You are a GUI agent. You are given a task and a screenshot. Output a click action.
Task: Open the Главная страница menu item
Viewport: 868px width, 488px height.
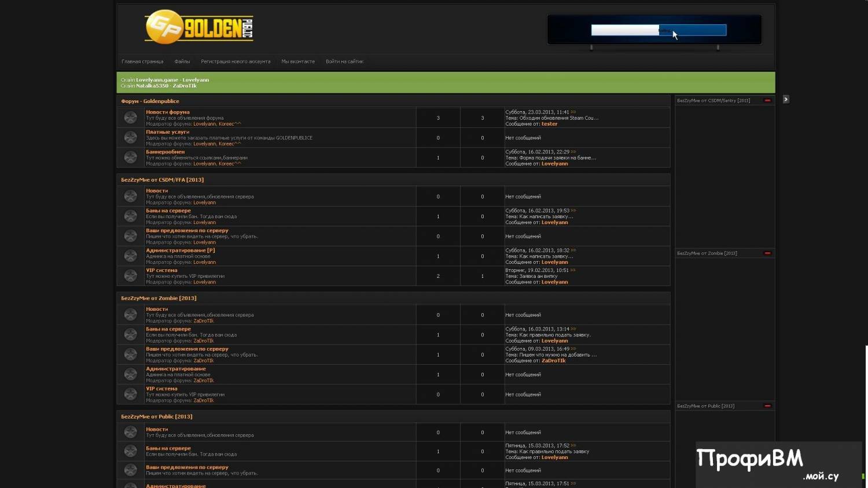[142, 61]
